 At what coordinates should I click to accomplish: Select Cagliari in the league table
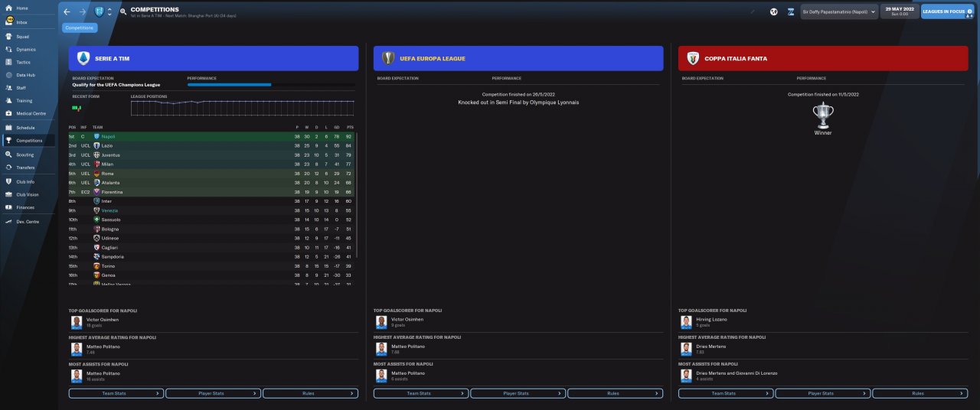(211, 247)
